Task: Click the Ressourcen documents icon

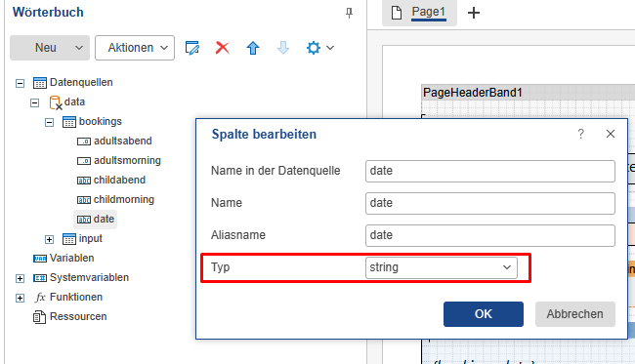Action: 39,317
